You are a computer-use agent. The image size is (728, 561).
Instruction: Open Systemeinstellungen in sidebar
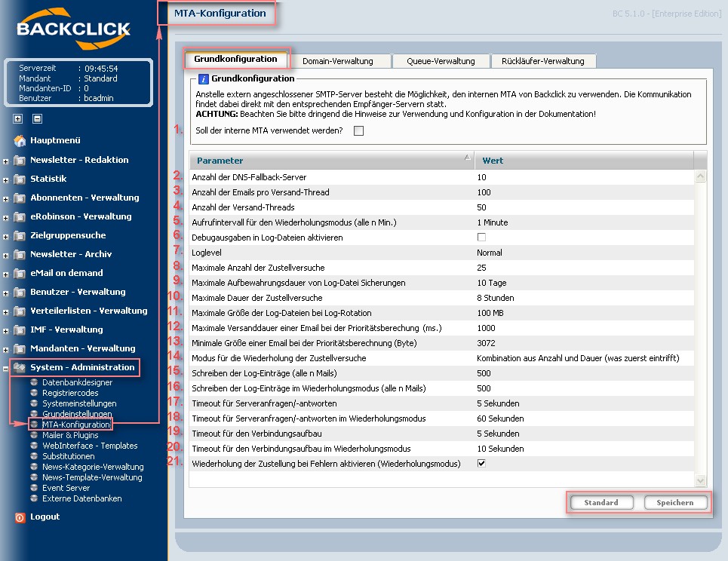pyautogui.click(x=79, y=403)
